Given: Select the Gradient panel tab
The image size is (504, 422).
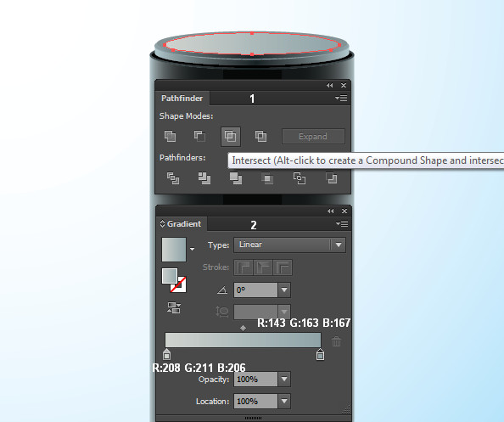Looking at the screenshot, I should click(x=181, y=224).
